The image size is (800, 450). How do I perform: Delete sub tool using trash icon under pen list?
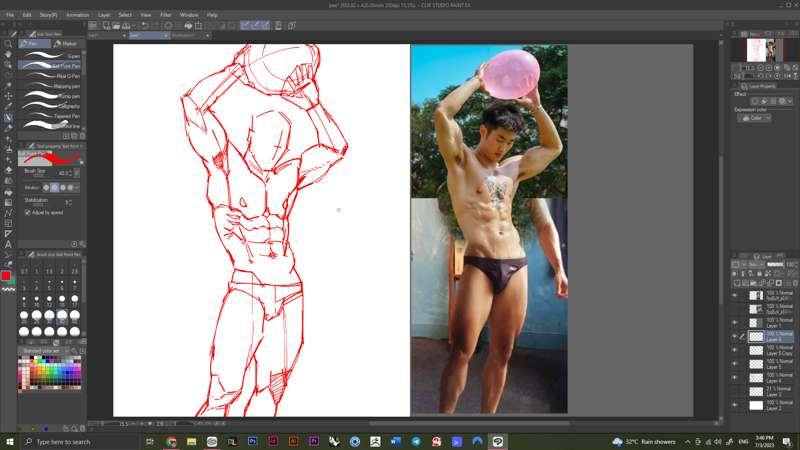pyautogui.click(x=82, y=136)
